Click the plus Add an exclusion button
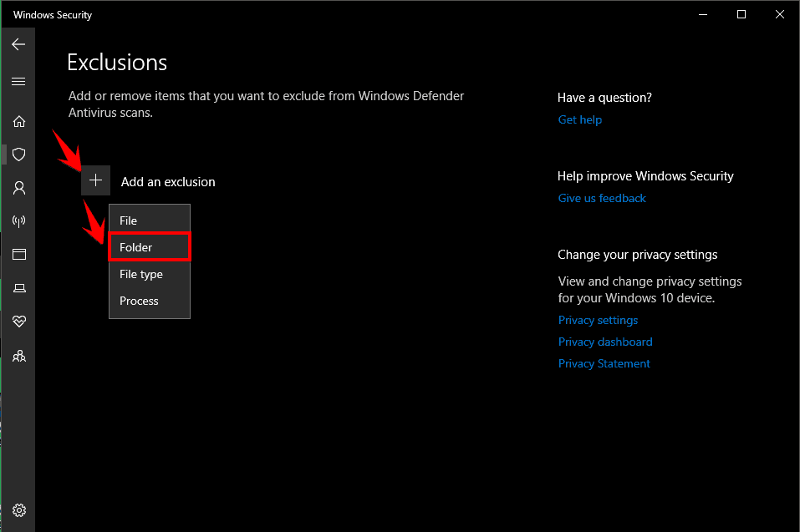 point(95,180)
